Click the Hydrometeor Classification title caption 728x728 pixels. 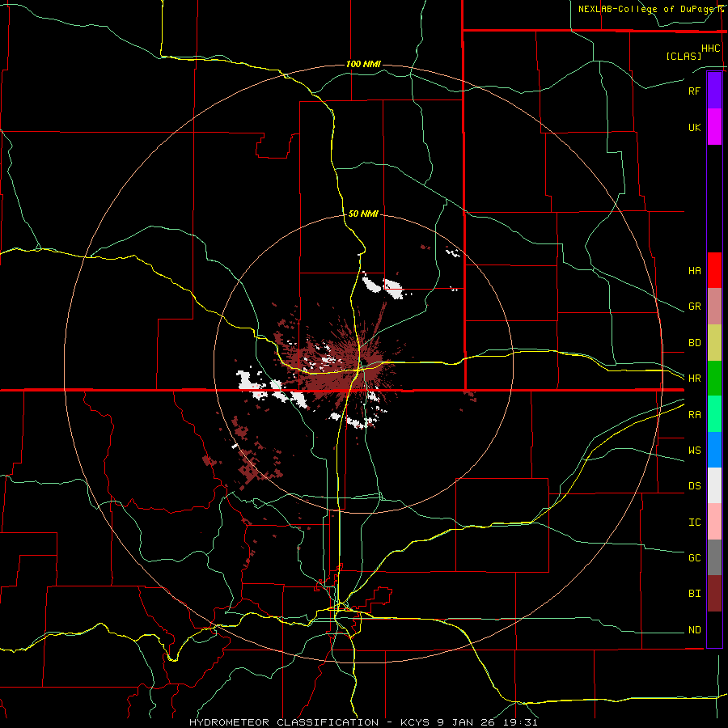[x=363, y=722]
